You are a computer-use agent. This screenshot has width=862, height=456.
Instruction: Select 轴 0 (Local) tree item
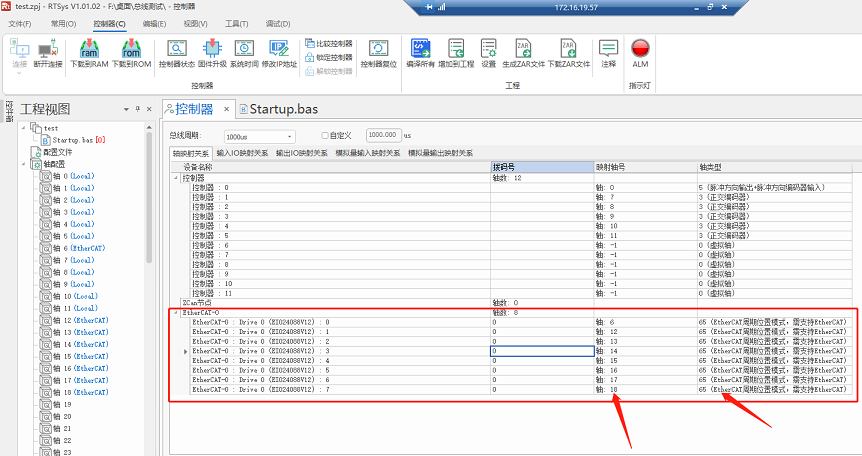point(68,176)
